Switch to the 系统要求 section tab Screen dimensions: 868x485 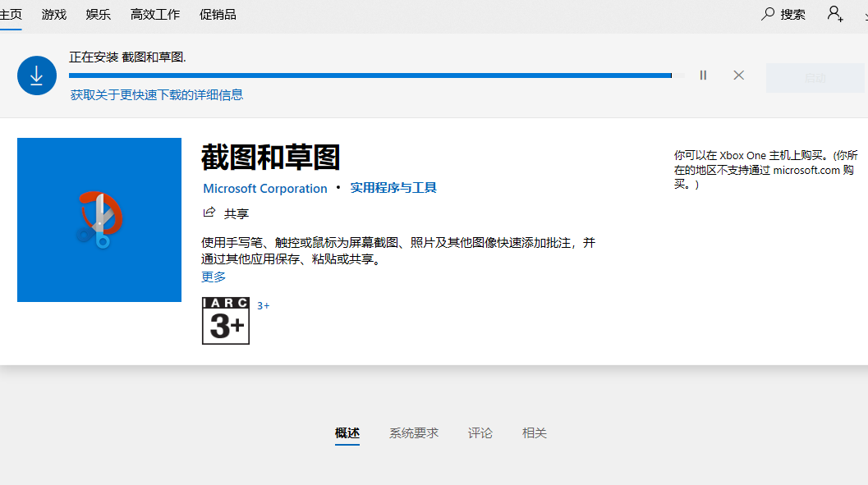pos(414,432)
